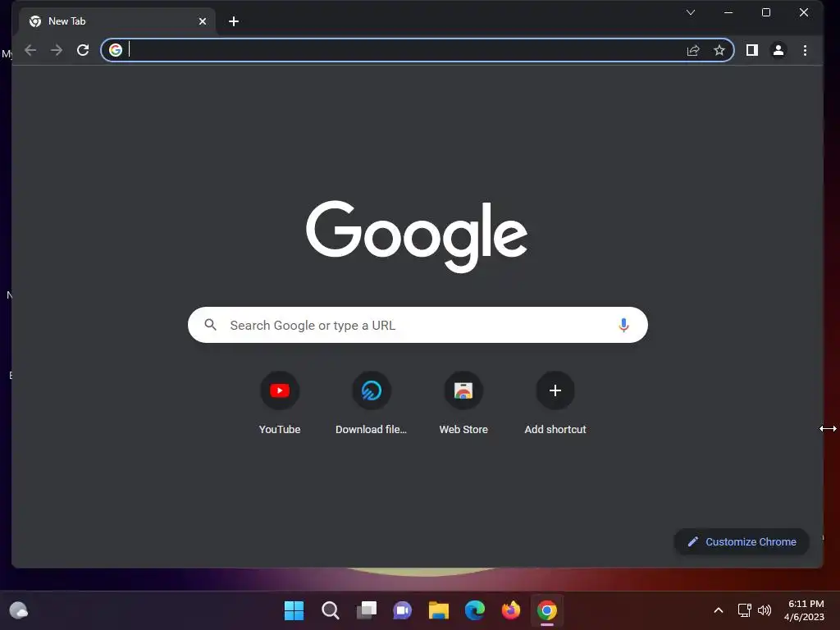The width and height of the screenshot is (840, 630).
Task: Click Add shortcut plus tile
Action: [555, 390]
